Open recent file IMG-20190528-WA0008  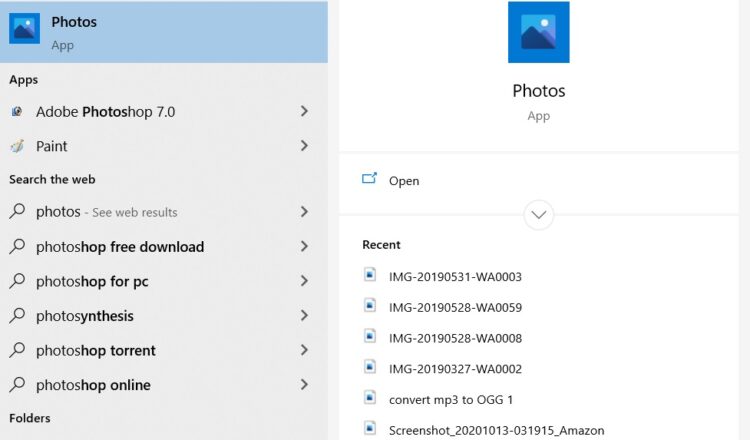(455, 338)
